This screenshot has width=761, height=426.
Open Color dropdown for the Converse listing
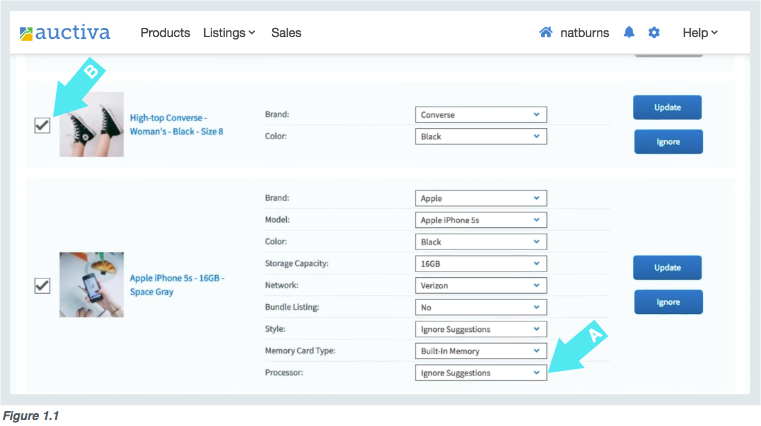(x=480, y=136)
